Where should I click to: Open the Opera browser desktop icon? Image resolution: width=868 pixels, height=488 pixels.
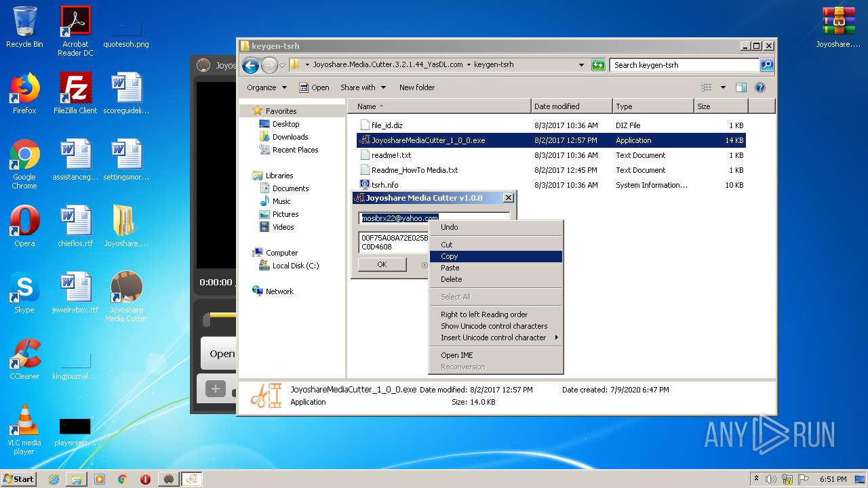24,226
